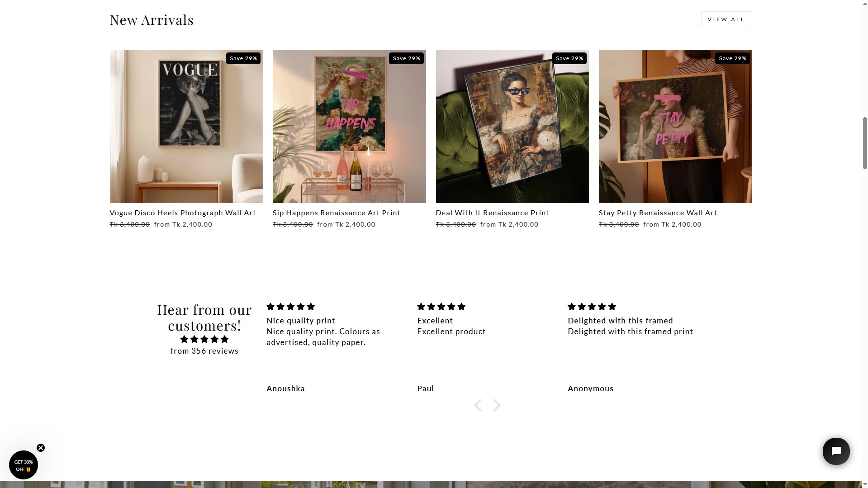Open the chat support bubble icon
This screenshot has width=868, height=488.
pos(836,451)
